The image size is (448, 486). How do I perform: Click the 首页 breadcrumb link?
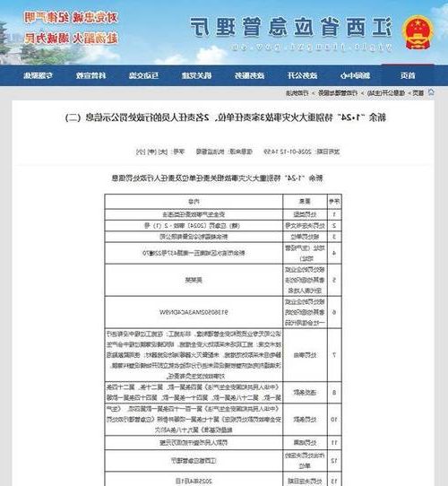[x=418, y=93]
